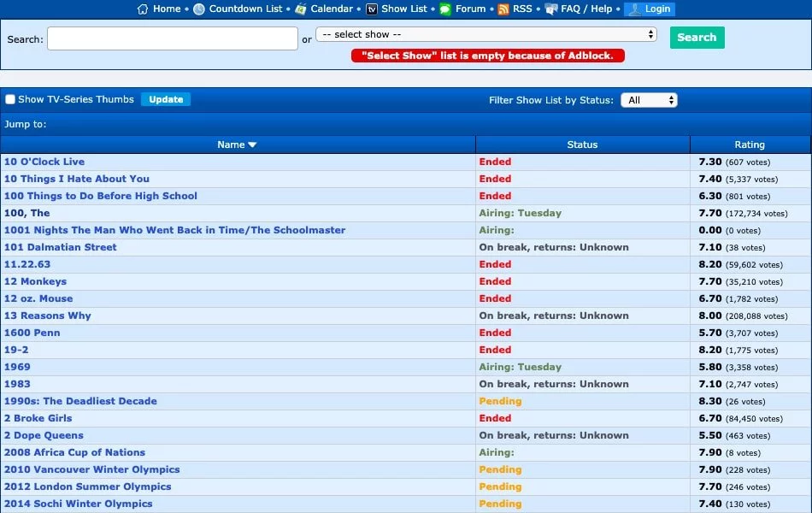Image resolution: width=812 pixels, height=513 pixels.
Task: Enable the Show TV-Series Thumbs checkbox
Action: tap(11, 100)
